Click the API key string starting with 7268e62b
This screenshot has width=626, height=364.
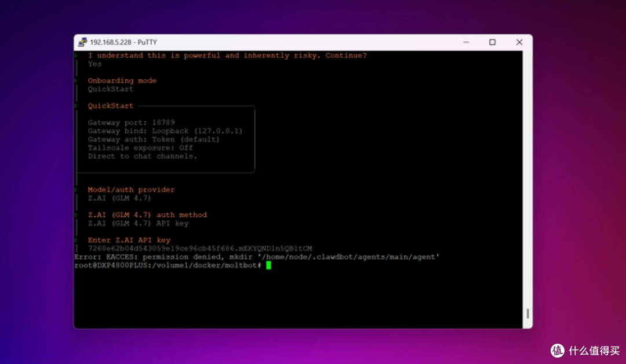coord(200,249)
